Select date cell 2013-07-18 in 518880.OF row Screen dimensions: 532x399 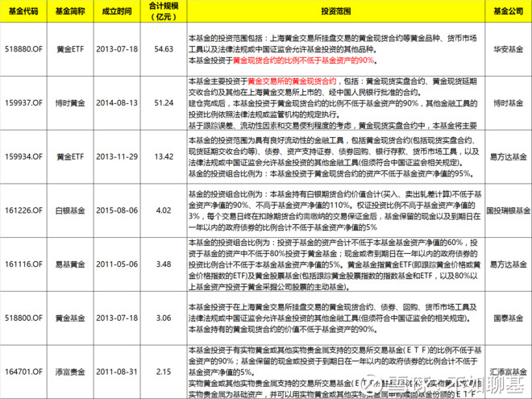click(117, 49)
